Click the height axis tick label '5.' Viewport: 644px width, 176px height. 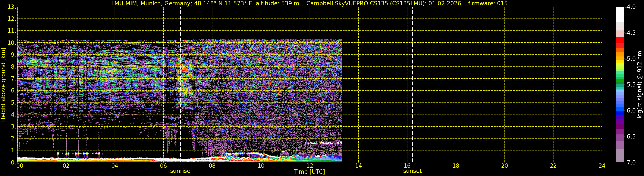click(x=13, y=103)
